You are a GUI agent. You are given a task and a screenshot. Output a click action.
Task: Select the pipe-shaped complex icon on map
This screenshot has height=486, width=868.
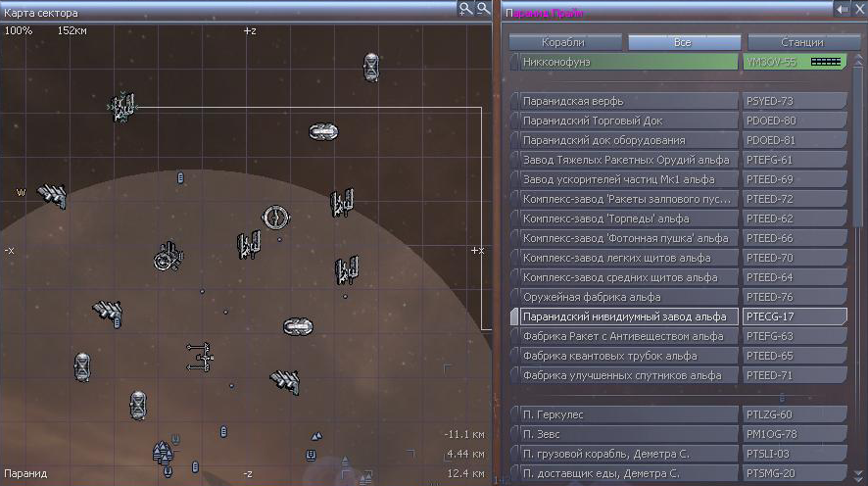tap(201, 357)
